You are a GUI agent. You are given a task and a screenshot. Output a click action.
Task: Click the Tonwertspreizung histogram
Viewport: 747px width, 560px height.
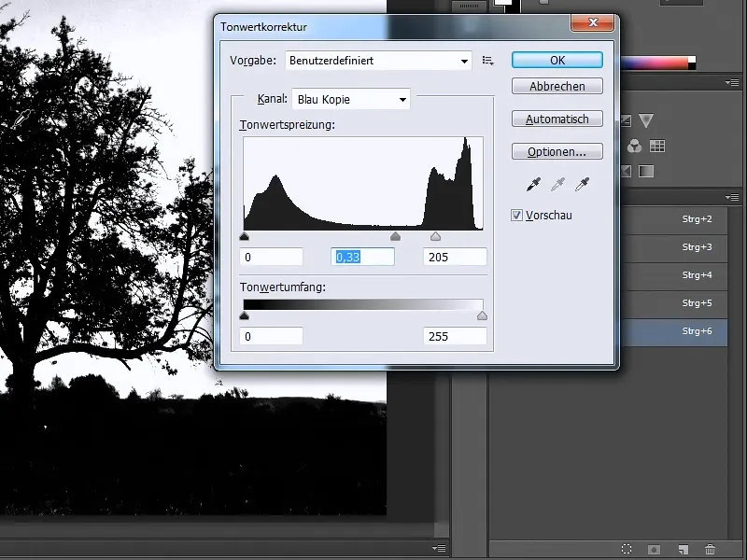tap(363, 183)
